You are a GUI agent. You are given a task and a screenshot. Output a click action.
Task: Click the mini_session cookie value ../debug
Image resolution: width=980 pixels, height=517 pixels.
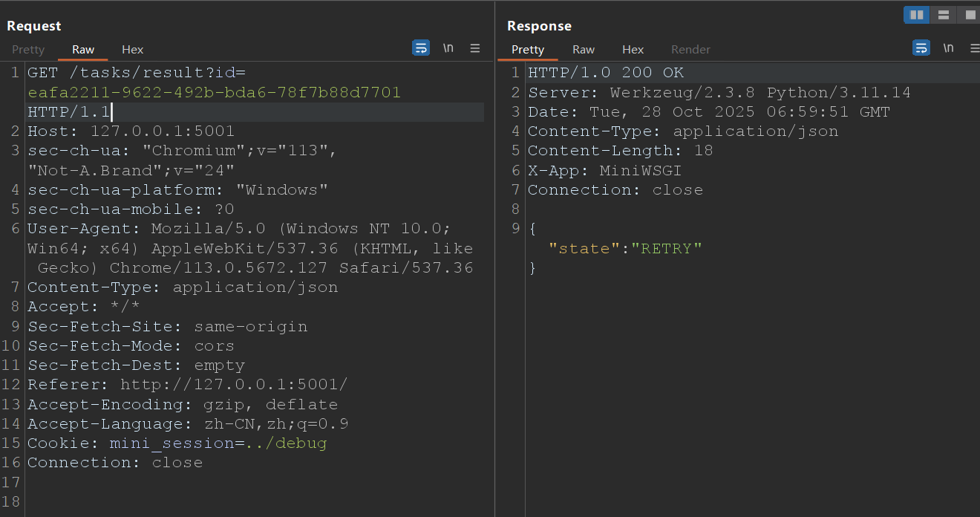pyautogui.click(x=287, y=443)
